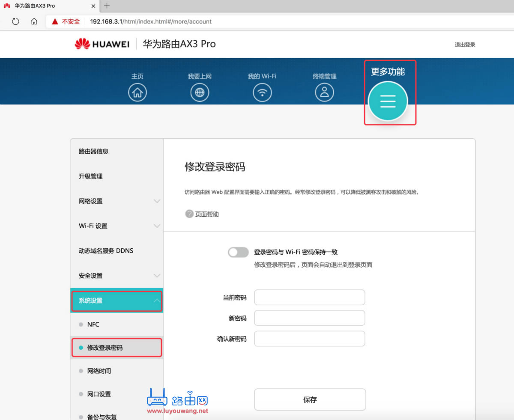
Task: Click the 不安全 security warning indicator
Action: click(65, 21)
